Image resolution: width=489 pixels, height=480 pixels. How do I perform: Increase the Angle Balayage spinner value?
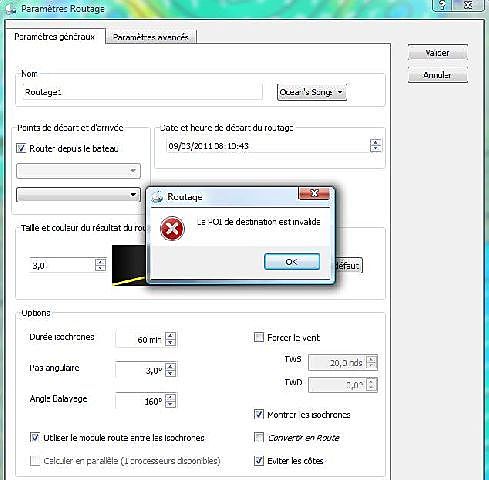click(171, 397)
